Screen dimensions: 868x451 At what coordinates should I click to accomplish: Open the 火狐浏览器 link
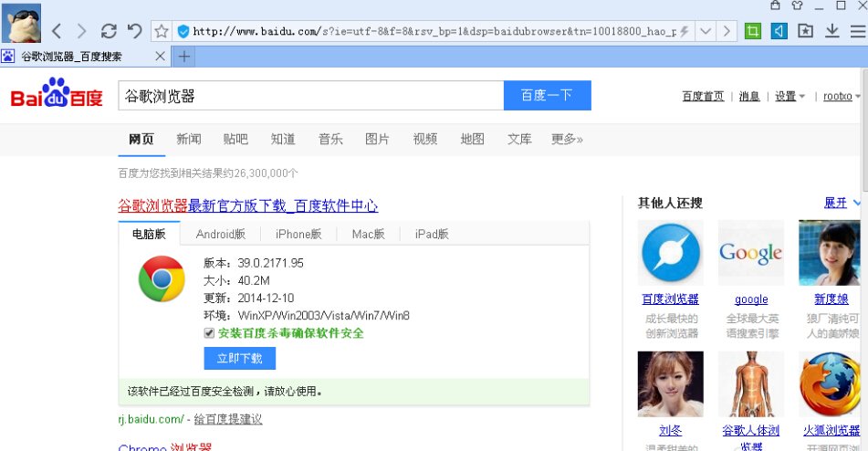click(x=831, y=431)
